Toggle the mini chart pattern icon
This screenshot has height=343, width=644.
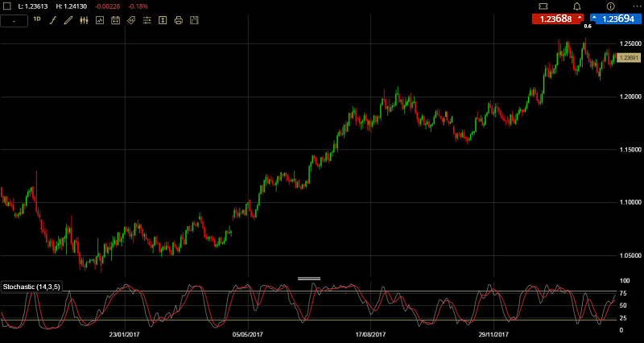click(100, 19)
